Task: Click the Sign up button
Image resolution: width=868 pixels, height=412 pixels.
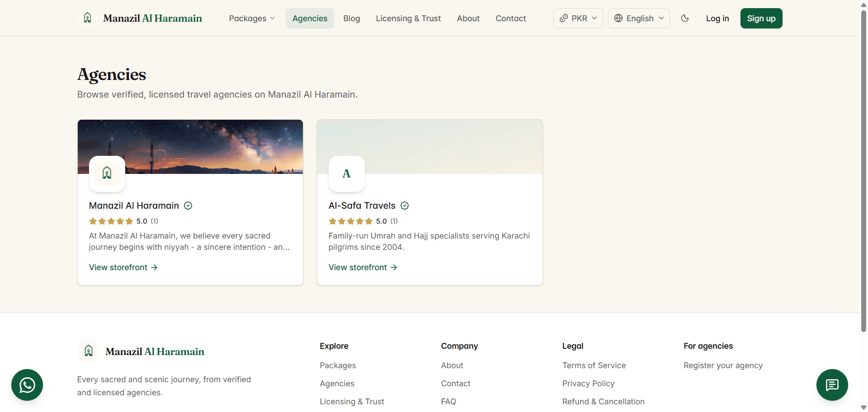Action: pos(761,18)
